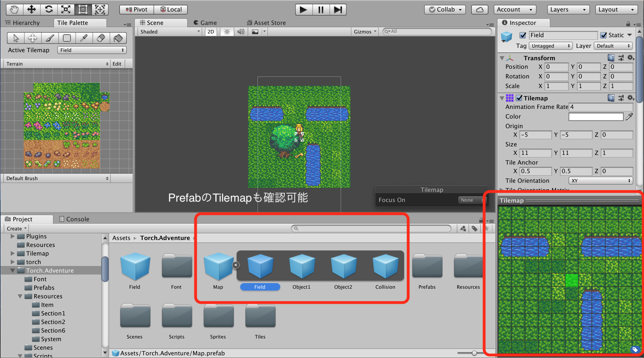Open the Account menu button
The width and height of the screenshot is (644, 358).
515,10
